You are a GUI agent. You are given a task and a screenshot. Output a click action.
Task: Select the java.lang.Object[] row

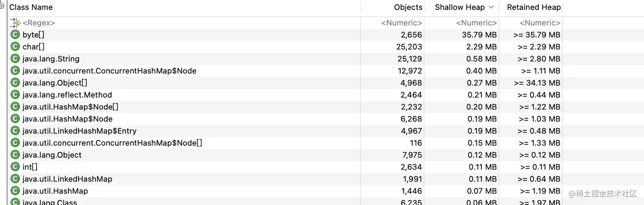tap(285, 83)
